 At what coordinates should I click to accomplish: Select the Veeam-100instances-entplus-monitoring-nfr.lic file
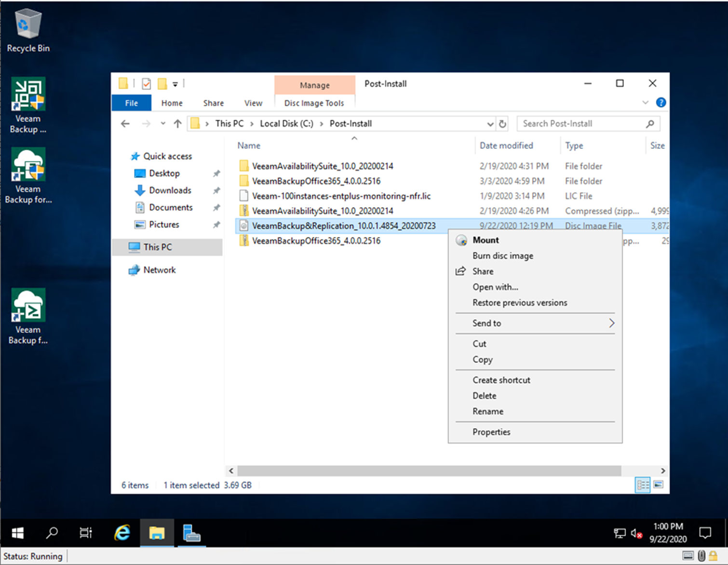pos(341,196)
